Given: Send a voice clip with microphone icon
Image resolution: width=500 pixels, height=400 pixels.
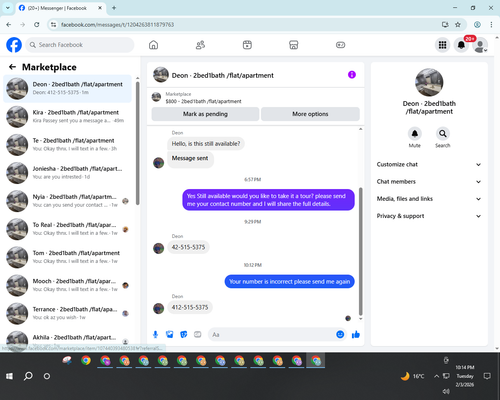Looking at the screenshot, I should 155,334.
